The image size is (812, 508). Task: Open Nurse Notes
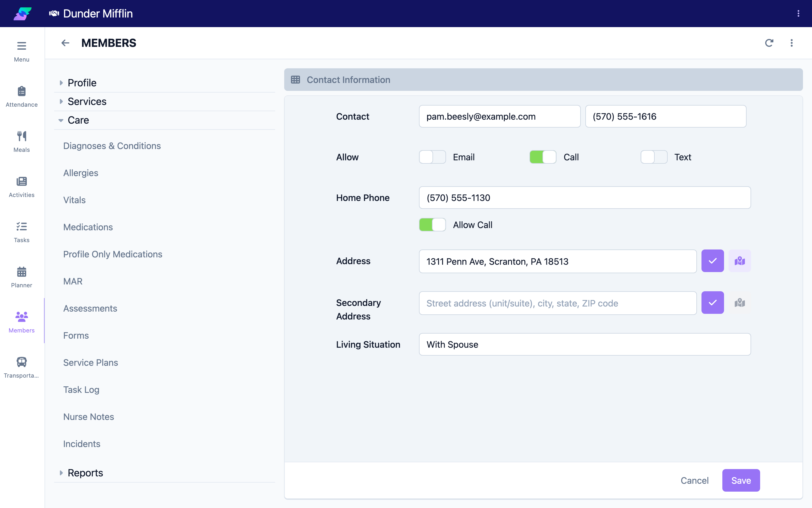[x=89, y=417]
